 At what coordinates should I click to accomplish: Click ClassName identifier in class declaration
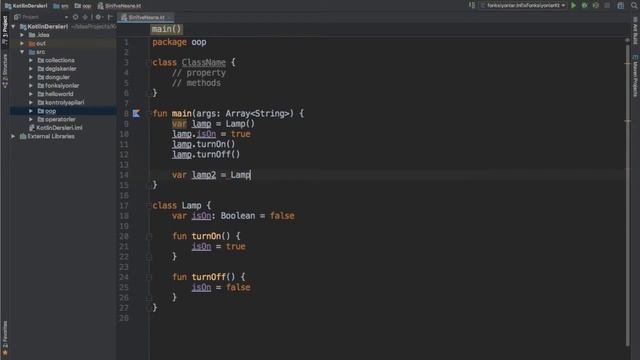click(x=204, y=62)
